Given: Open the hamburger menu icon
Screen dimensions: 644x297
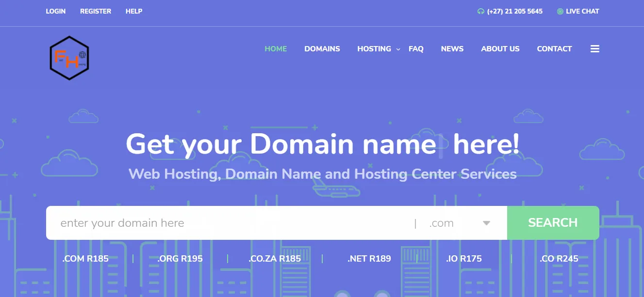Looking at the screenshot, I should point(595,49).
